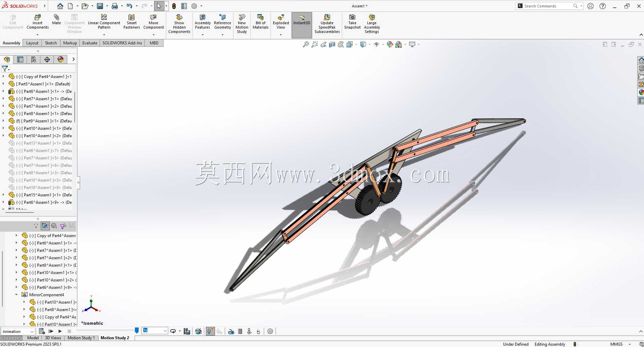Select the Mate tool
The width and height of the screenshot is (644, 347).
pyautogui.click(x=57, y=20)
